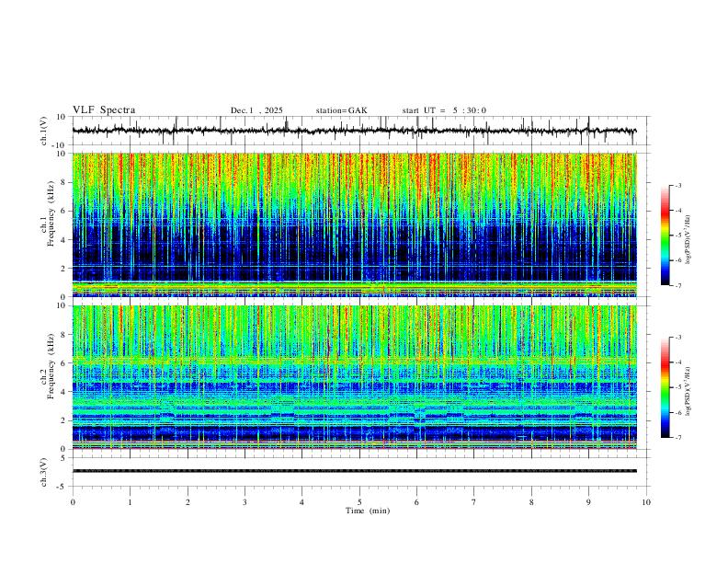
Task: Click time axis tick label "0"
Action: click(x=73, y=502)
